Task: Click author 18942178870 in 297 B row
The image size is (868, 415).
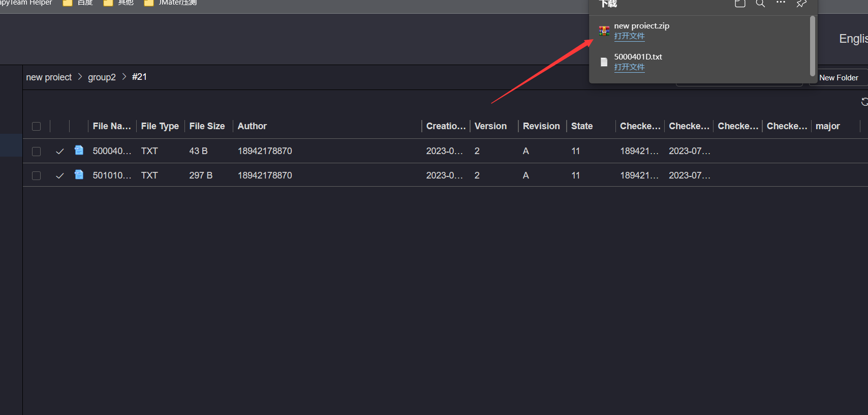Action: pyautogui.click(x=265, y=175)
